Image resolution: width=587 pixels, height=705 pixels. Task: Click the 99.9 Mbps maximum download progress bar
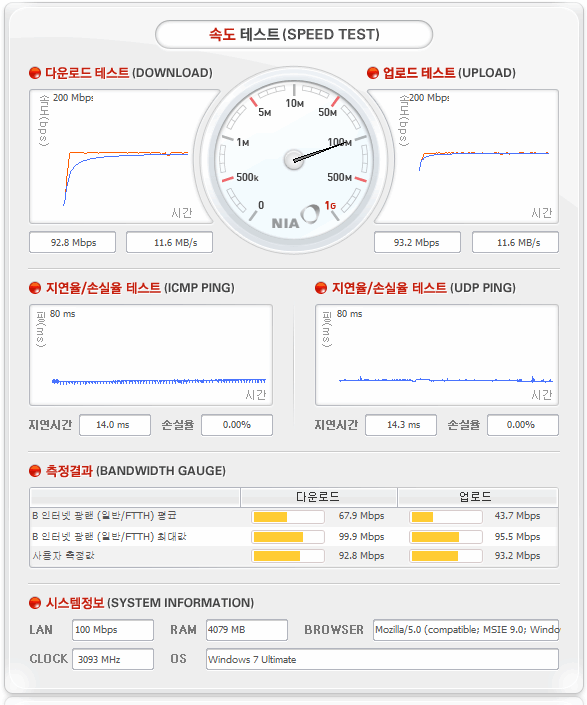(288, 537)
